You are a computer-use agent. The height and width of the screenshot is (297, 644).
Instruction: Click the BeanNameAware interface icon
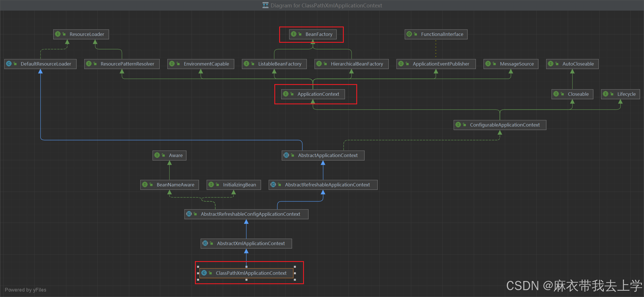(x=145, y=185)
